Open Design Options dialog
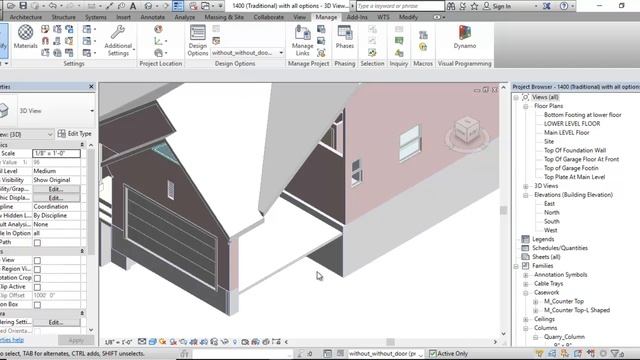This screenshot has height=360, width=640. coord(198,40)
